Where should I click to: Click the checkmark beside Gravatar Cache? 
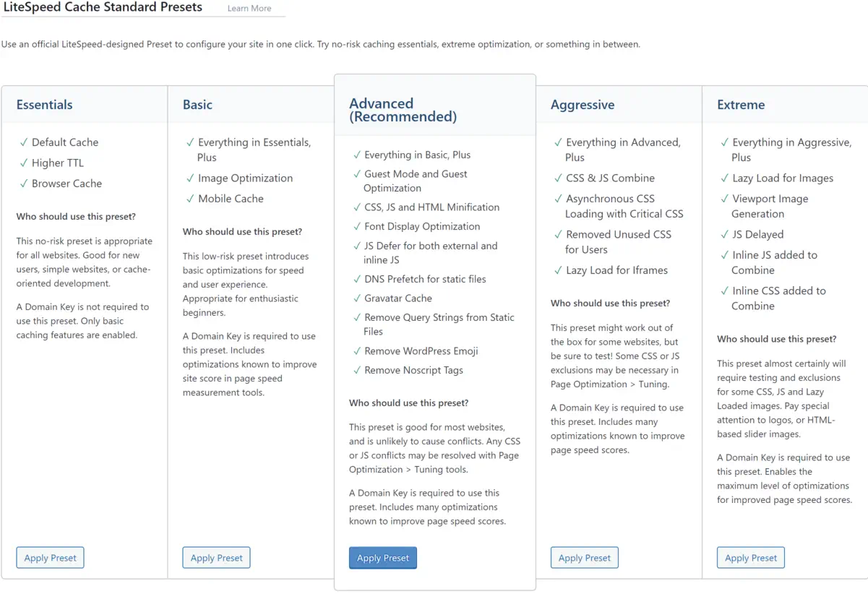tap(357, 298)
